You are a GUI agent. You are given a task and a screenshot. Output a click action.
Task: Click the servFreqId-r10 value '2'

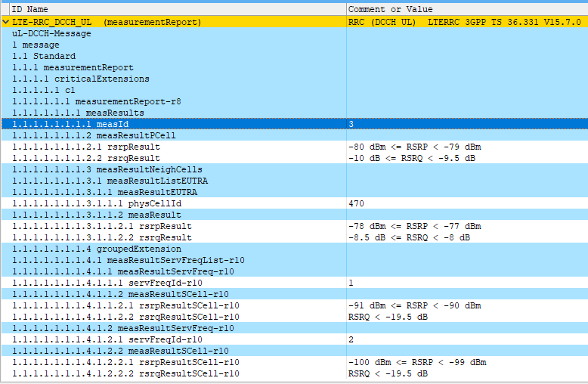point(351,339)
